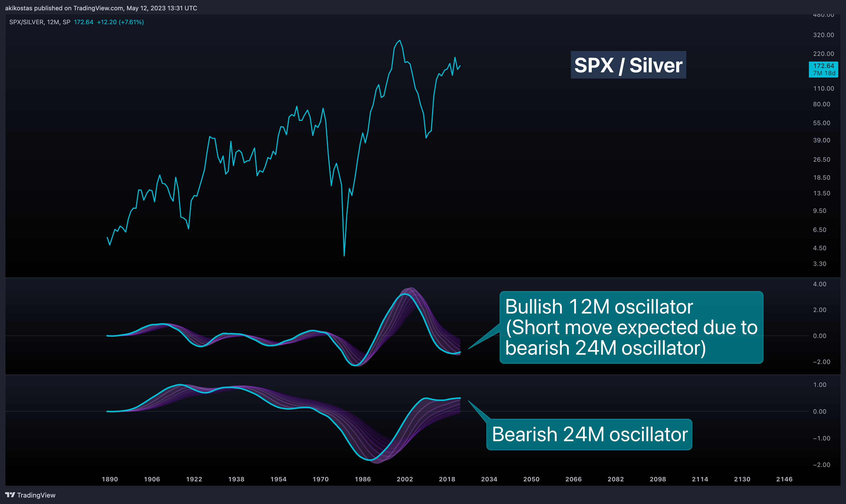Click the 2018 year on time axis

447,479
